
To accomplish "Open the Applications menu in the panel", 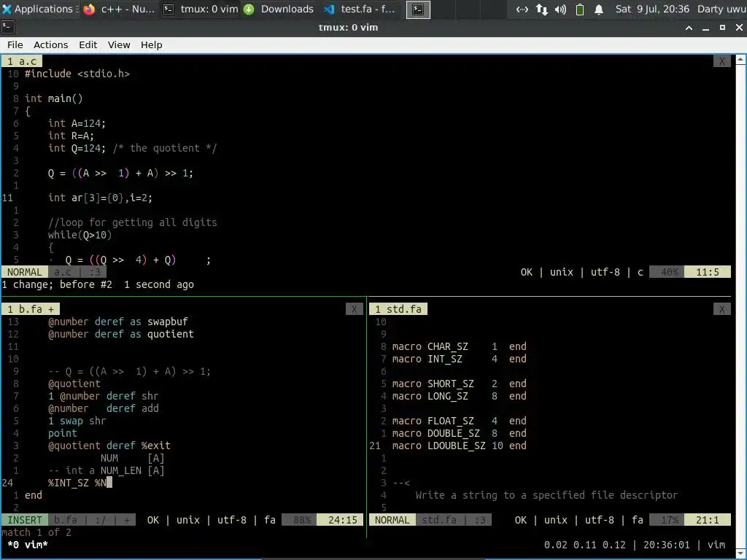I will [38, 9].
